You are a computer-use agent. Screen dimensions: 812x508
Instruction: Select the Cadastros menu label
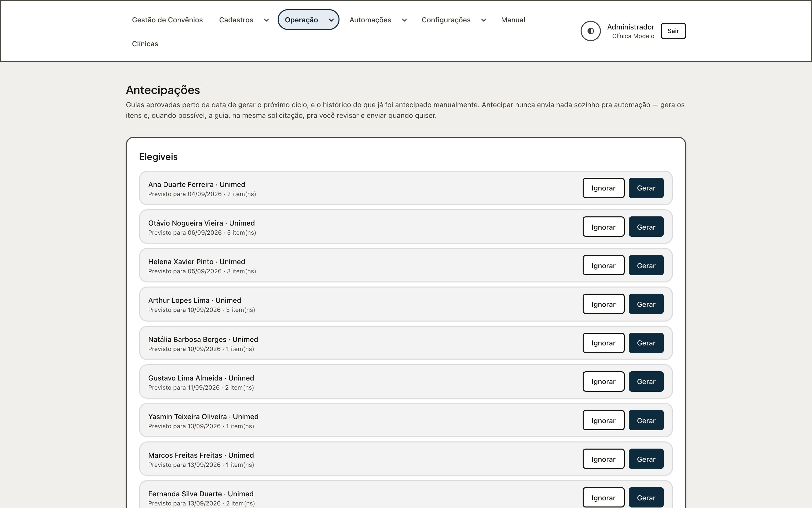pos(236,20)
